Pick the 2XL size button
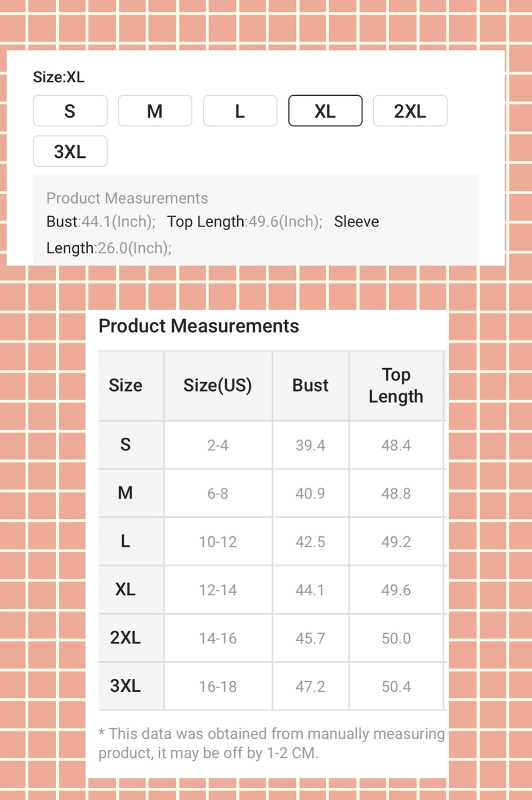 410,110
